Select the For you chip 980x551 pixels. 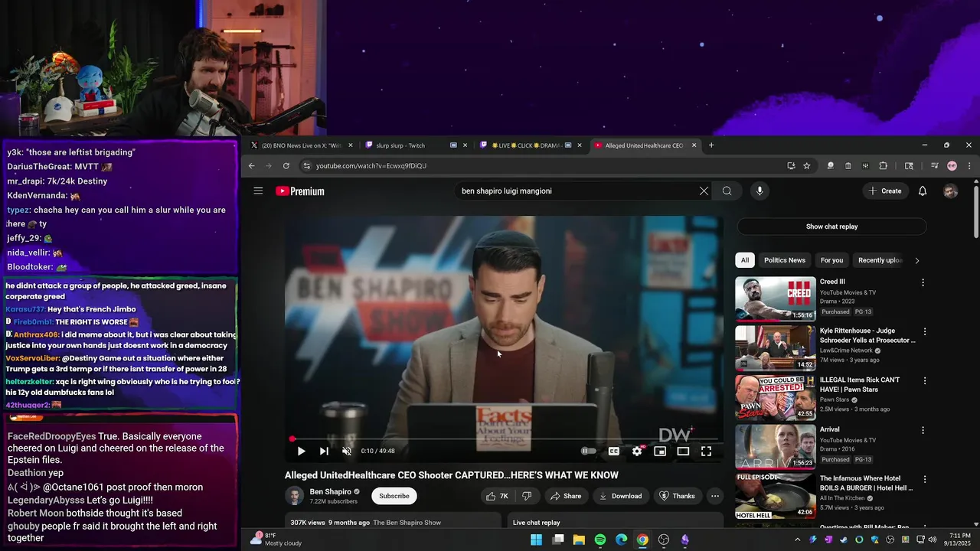[831, 260]
